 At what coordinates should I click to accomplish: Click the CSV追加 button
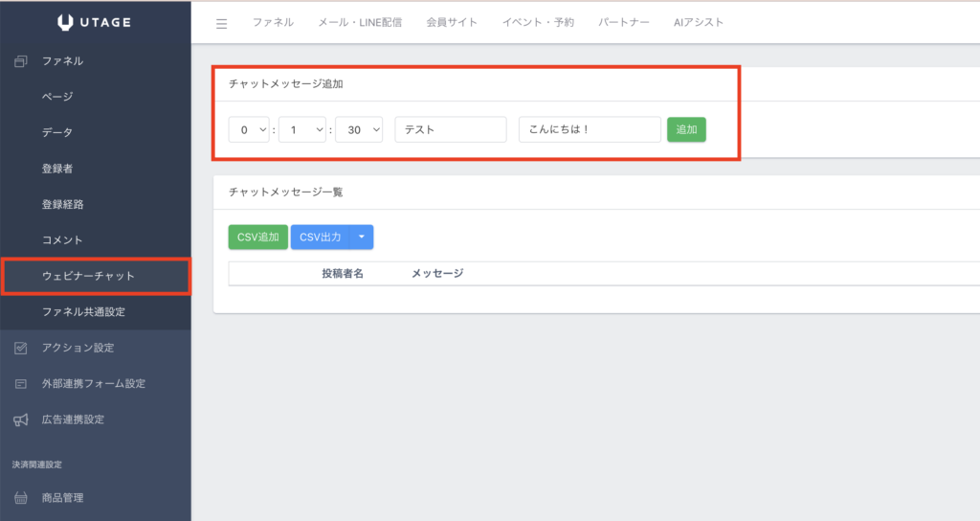[x=258, y=238]
